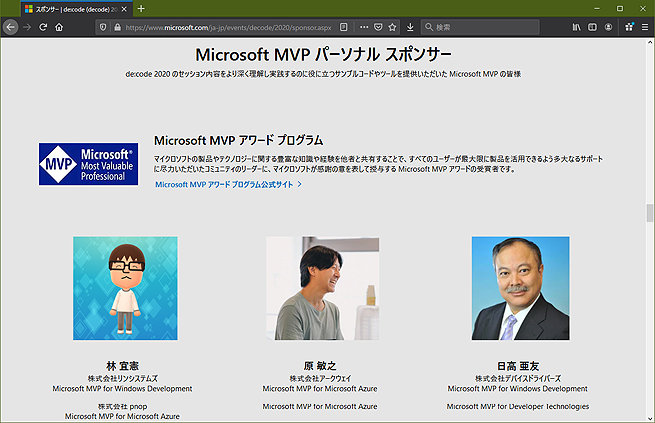Go back to the previous page

point(10,27)
